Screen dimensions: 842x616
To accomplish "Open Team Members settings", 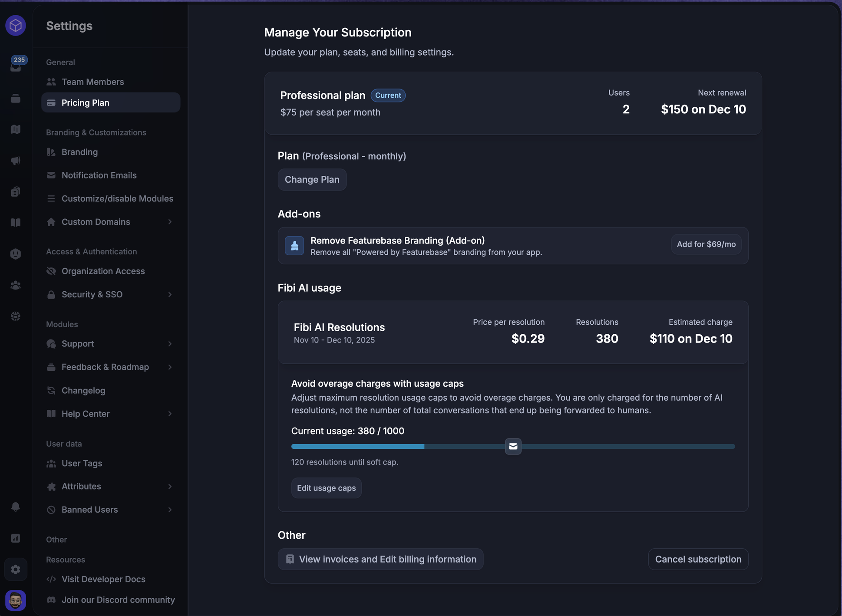I will point(111,82).
